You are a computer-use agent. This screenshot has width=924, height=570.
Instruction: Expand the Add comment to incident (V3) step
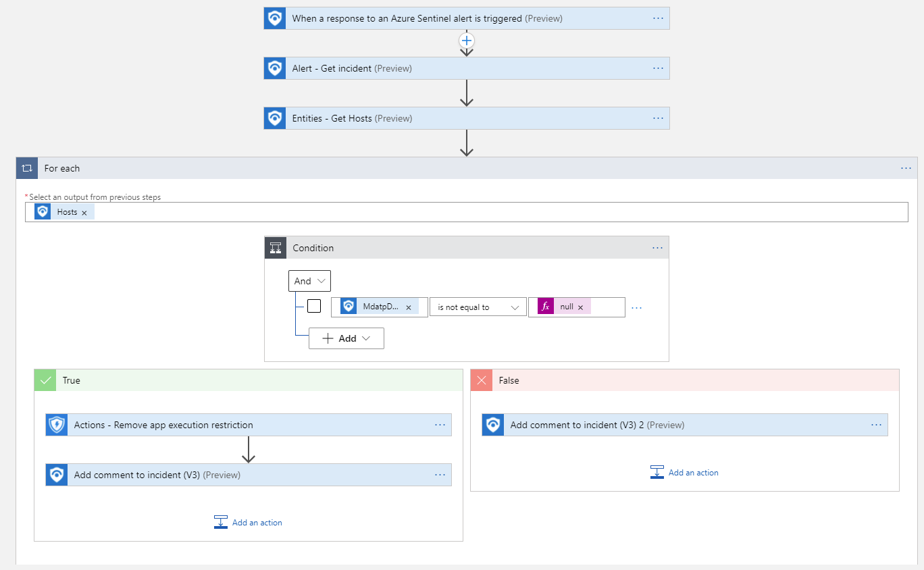(249, 475)
